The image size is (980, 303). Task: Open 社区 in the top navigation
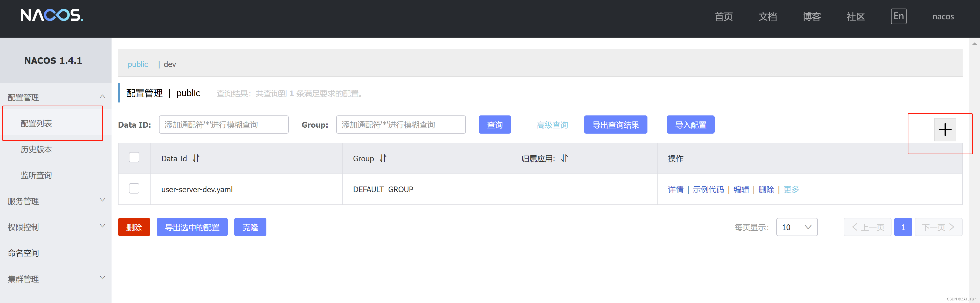[x=856, y=16]
